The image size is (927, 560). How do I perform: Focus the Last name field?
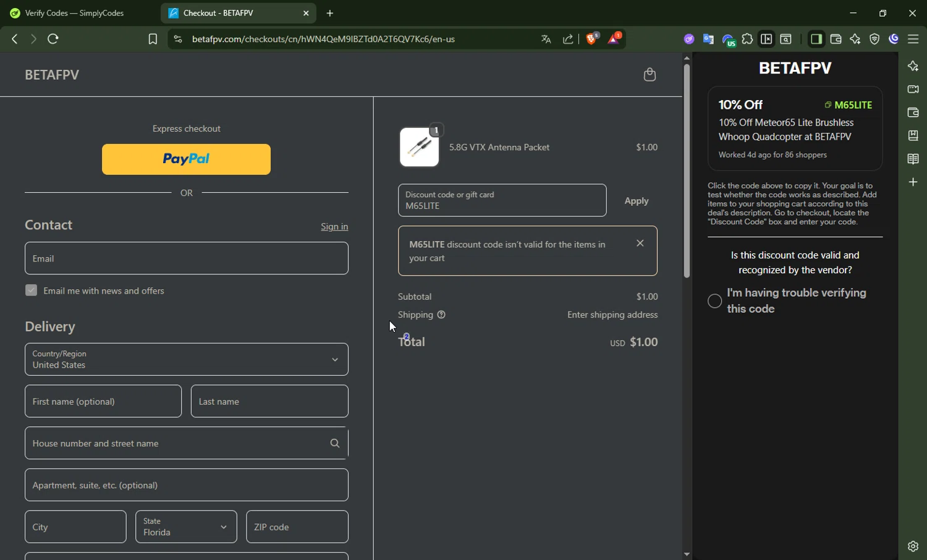click(269, 401)
